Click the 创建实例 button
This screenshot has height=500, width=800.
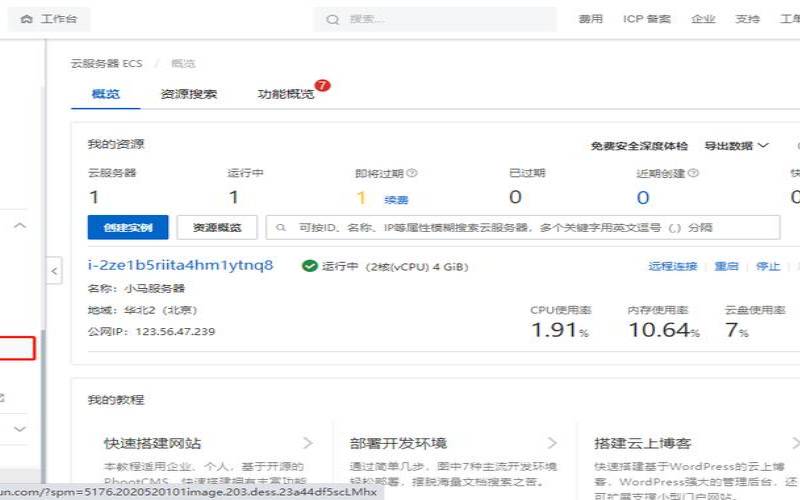coord(128,228)
